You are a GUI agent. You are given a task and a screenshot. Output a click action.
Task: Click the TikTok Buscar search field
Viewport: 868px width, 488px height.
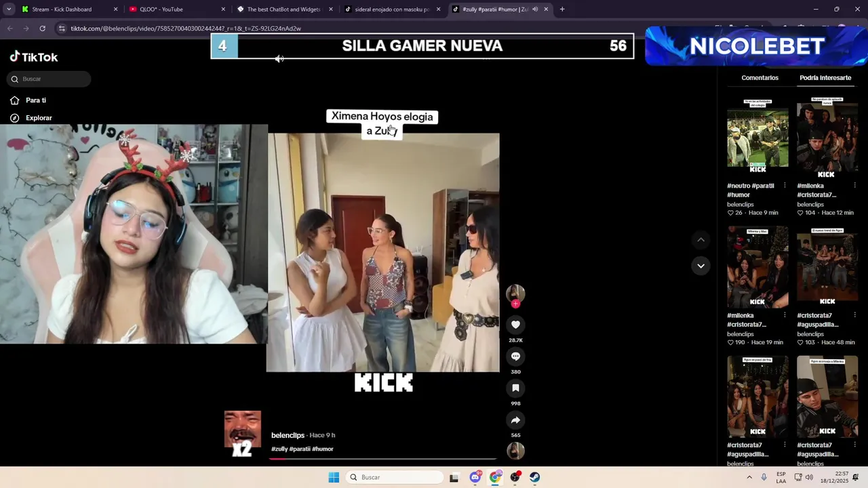pos(49,79)
